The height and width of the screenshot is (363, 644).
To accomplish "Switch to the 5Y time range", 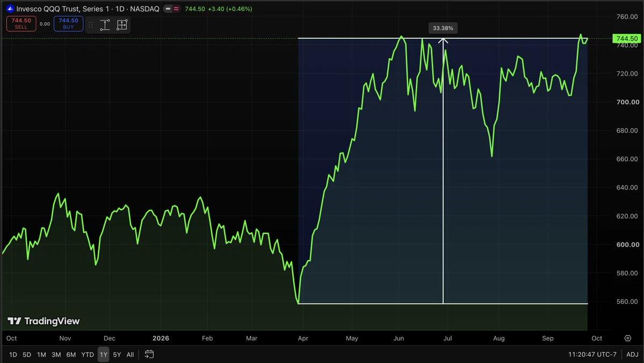I will click(x=117, y=354).
